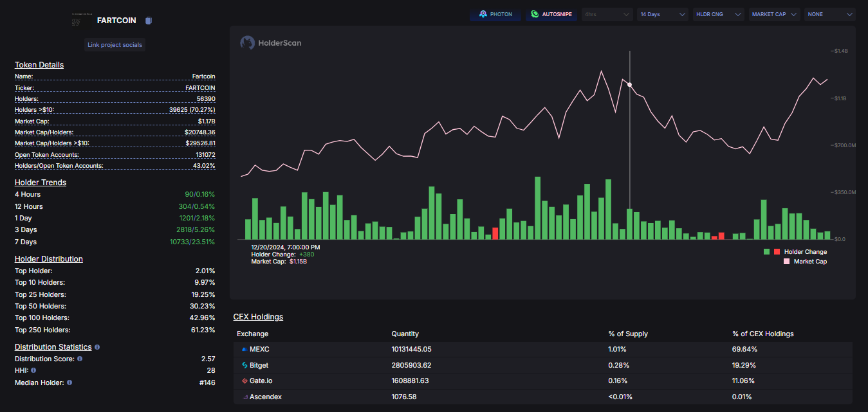Copy the FARTCOIN token address

point(149,21)
